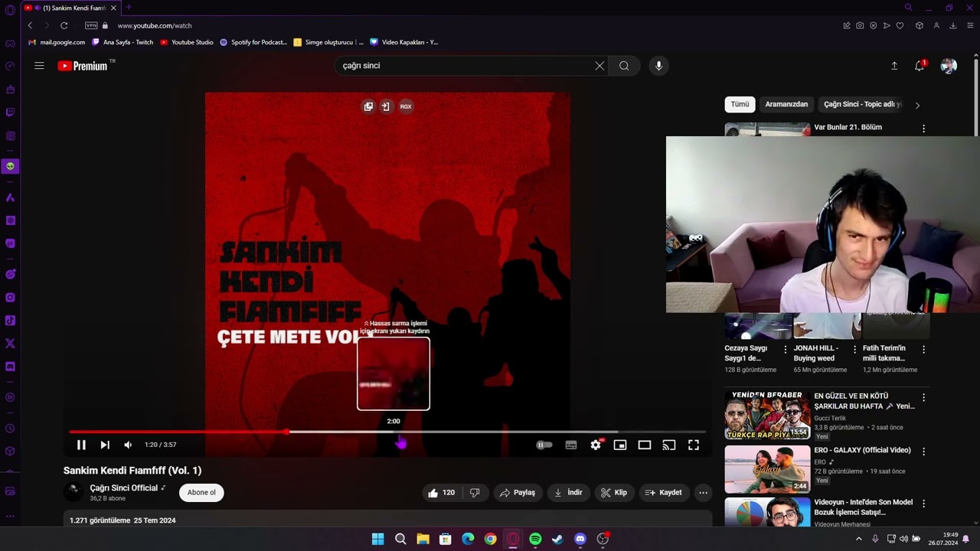Seek the video progress bar to 2:00
This screenshot has height=551, width=980.
click(x=394, y=432)
